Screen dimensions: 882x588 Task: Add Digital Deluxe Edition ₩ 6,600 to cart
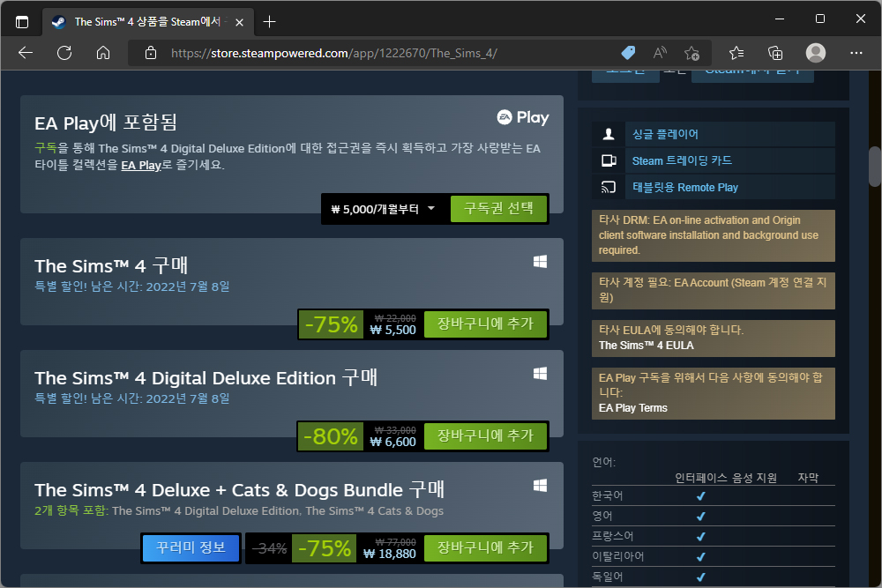click(485, 435)
